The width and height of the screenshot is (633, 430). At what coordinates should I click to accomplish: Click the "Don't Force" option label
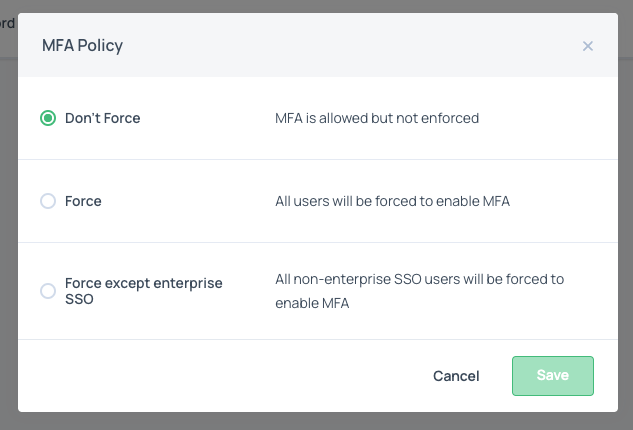pyautogui.click(x=102, y=118)
